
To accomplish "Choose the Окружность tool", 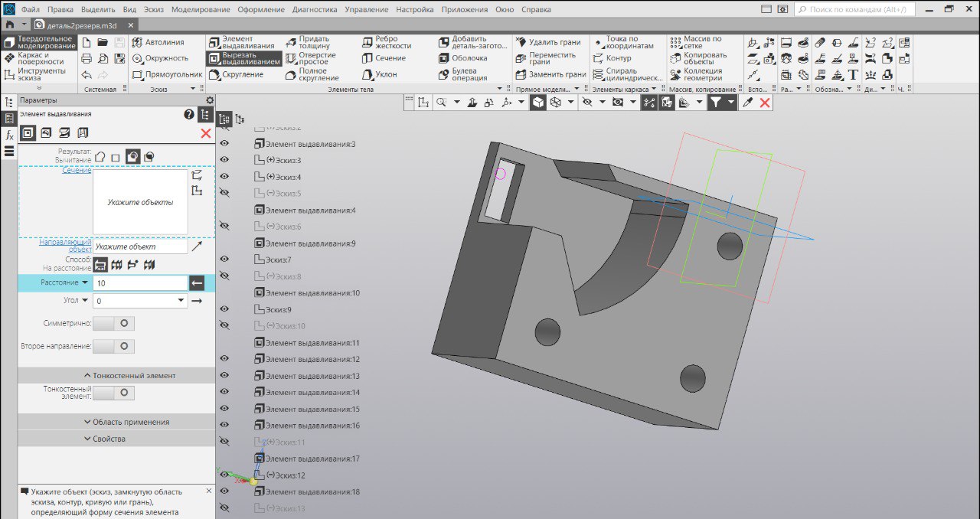I will click(x=159, y=58).
